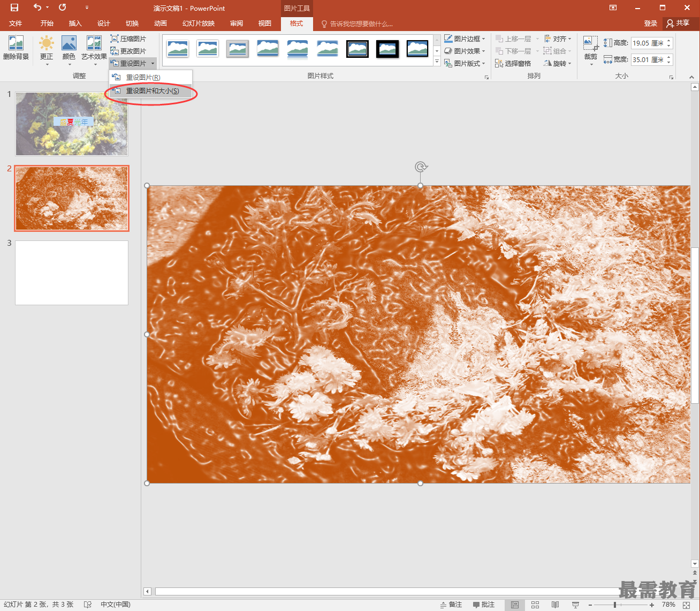Open the Align (对齐) dropdown
Image resolution: width=700 pixels, height=611 pixels.
[x=558, y=39]
